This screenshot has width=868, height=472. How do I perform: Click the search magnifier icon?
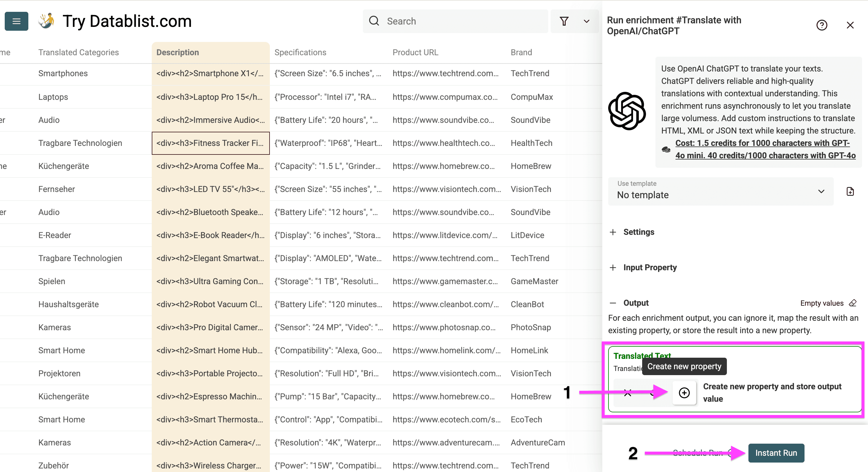pyautogui.click(x=374, y=21)
